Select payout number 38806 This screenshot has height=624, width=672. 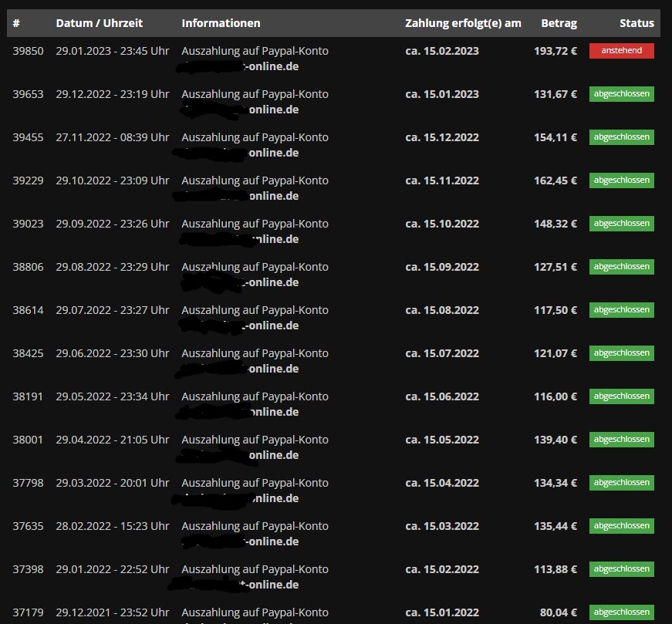coord(28,267)
